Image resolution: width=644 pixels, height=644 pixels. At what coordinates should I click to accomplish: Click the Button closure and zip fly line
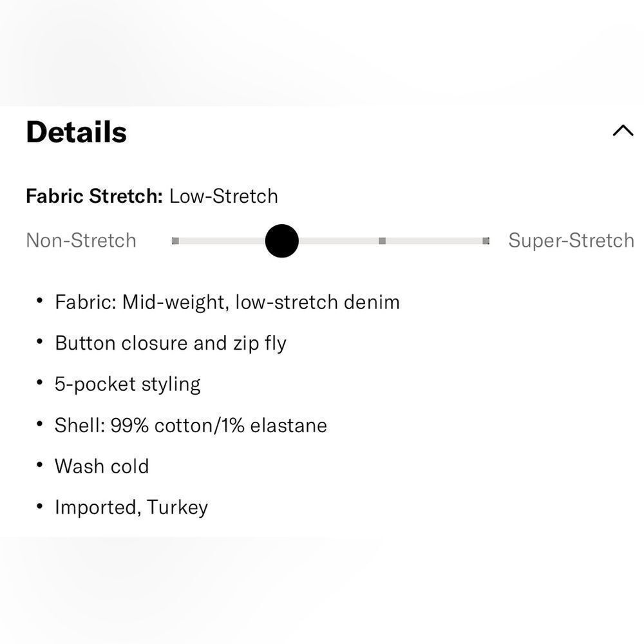pyautogui.click(x=170, y=343)
